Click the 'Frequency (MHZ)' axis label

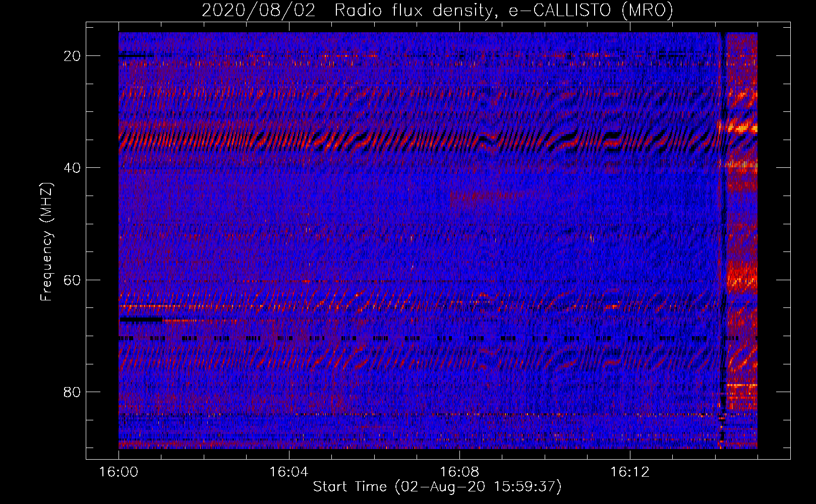tap(46, 242)
